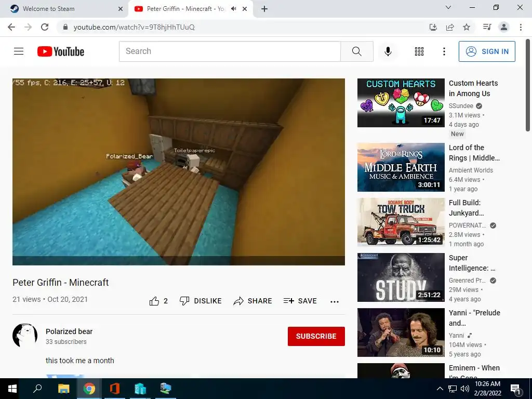Open the YouTube guide hamburger menu
The image size is (532, 399).
(19, 51)
